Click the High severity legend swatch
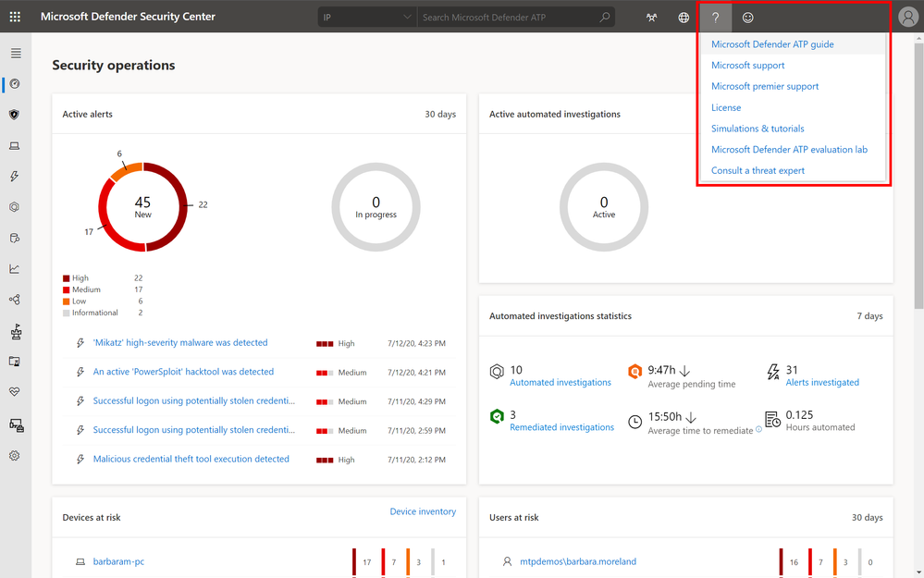Screen dimensions: 924x578 pos(66,278)
